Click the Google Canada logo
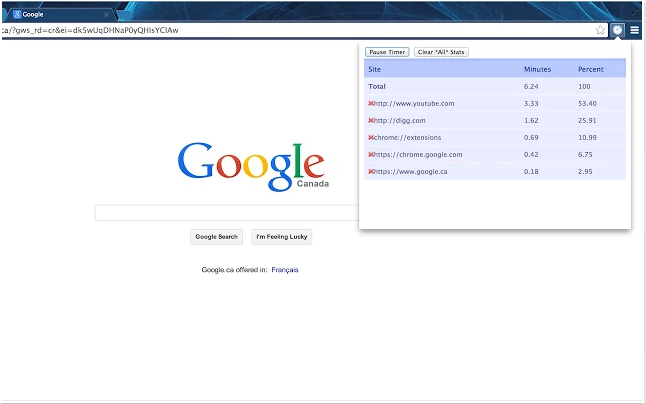The height and width of the screenshot is (404, 646). point(253,166)
